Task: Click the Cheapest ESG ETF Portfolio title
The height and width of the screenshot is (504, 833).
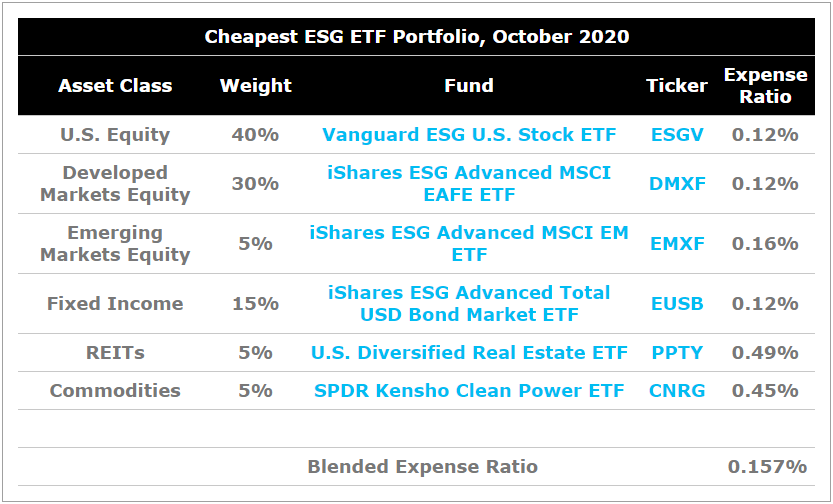Action: [417, 37]
